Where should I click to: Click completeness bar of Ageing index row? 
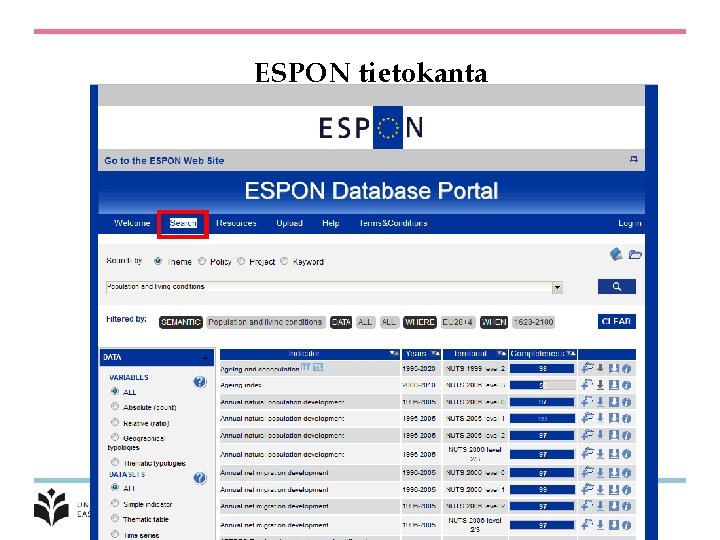(542, 385)
